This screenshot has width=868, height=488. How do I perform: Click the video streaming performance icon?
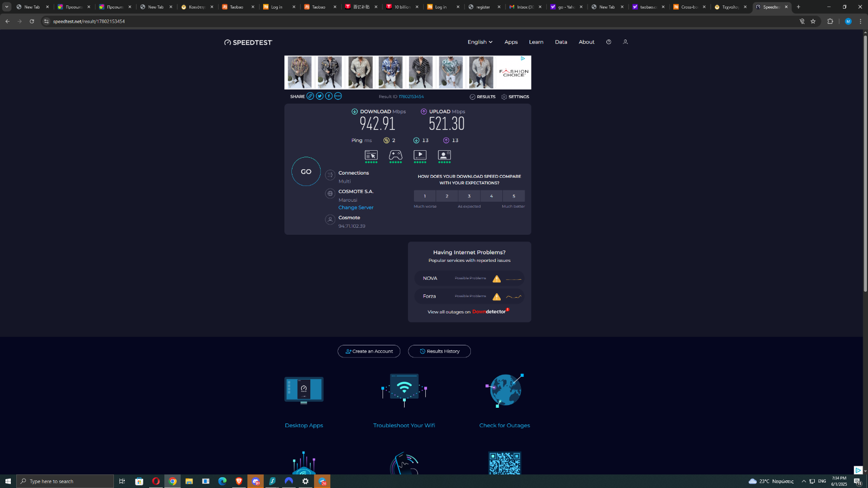coord(420,156)
